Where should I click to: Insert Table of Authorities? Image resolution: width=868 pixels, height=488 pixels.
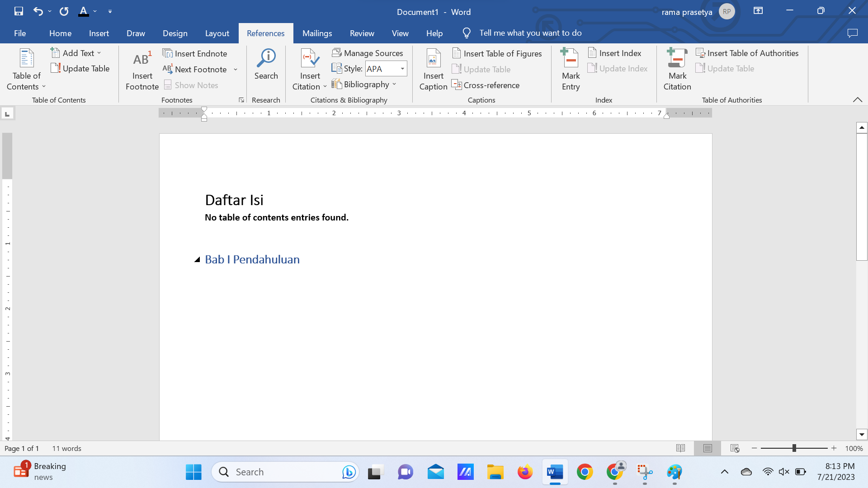(x=747, y=53)
